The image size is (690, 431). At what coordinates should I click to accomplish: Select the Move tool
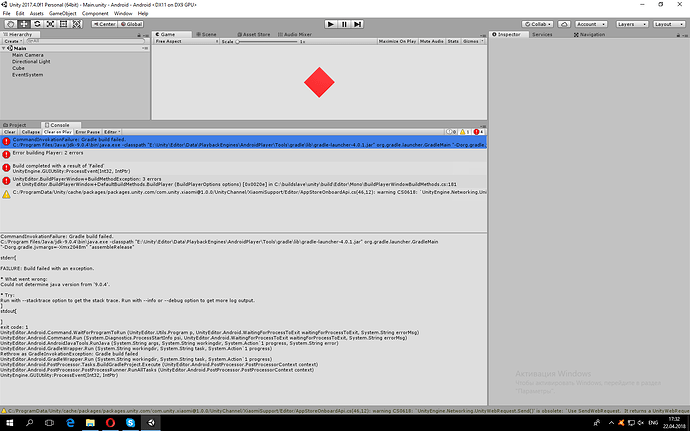coord(24,24)
